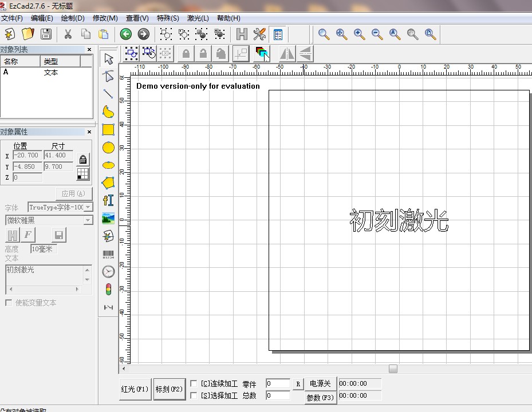
Task: Choose the barcode tool
Action: click(x=108, y=254)
